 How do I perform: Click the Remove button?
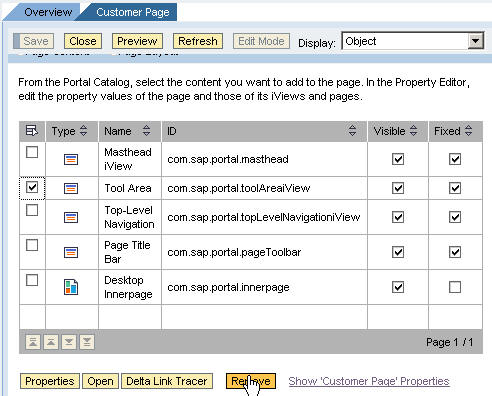coord(251,381)
